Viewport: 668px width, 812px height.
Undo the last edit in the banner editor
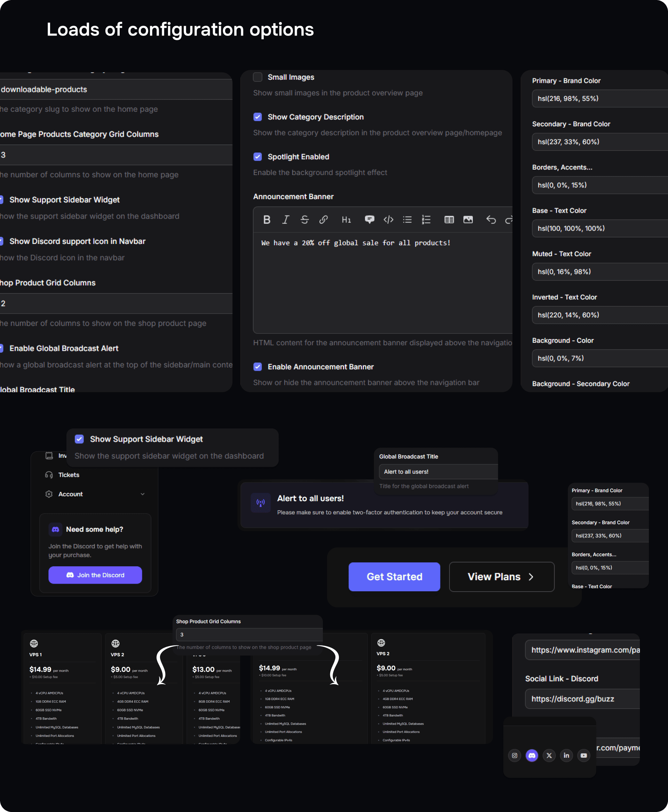point(491,220)
